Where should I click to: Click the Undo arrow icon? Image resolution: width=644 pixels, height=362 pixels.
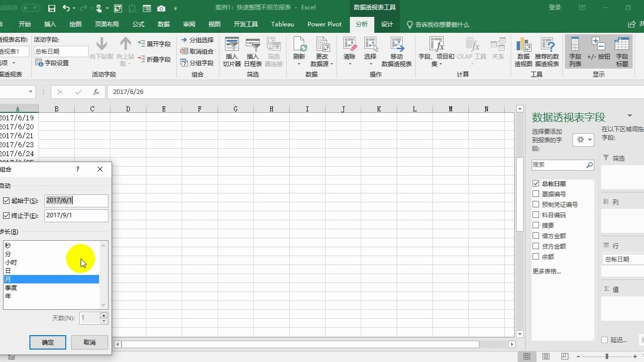click(66, 8)
